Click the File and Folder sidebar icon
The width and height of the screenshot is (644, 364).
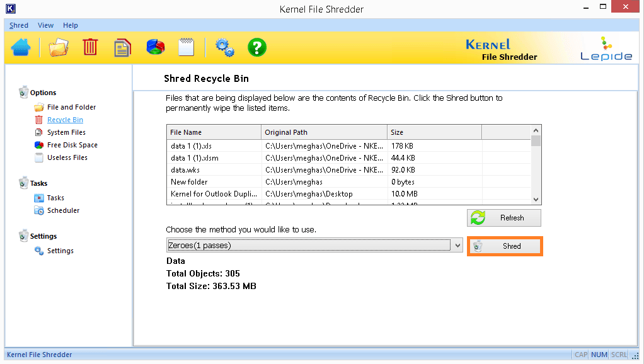click(x=39, y=108)
